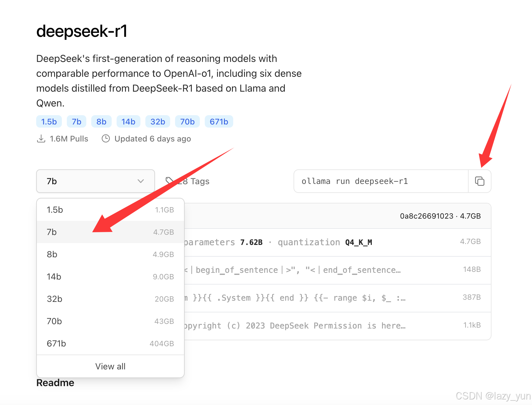532x405 pixels.
Task: Copy the ollama run command
Action: click(479, 181)
